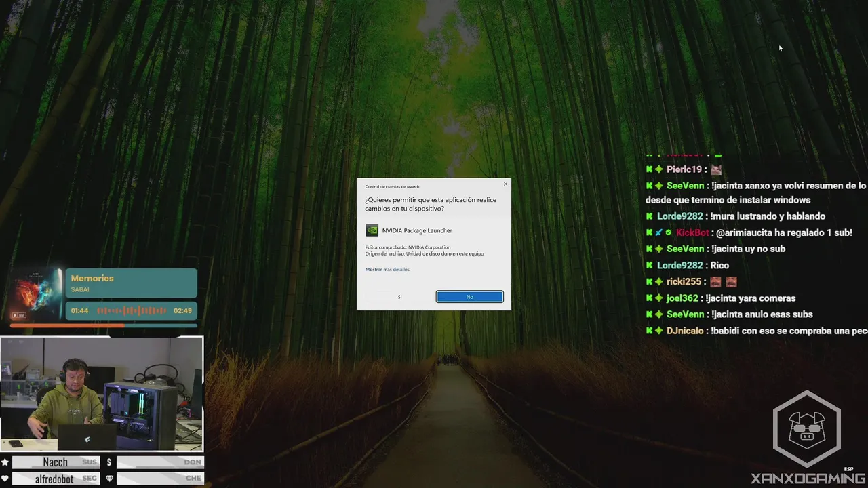The image size is (868, 488).
Task: Click joel362's '!jacinta yara comeras' message
Action: click(x=751, y=298)
